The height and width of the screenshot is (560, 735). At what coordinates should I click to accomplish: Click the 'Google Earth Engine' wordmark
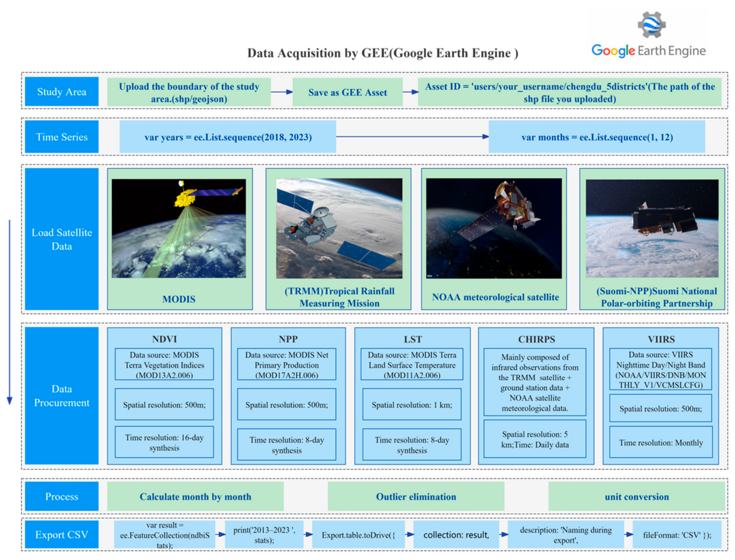coord(649,51)
